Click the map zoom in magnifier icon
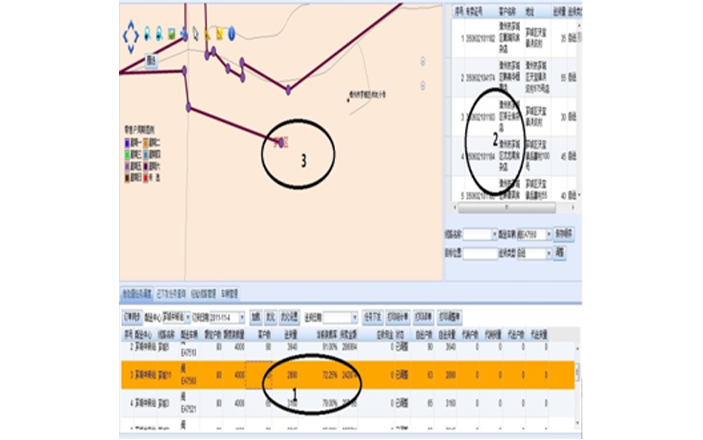 [x=148, y=34]
